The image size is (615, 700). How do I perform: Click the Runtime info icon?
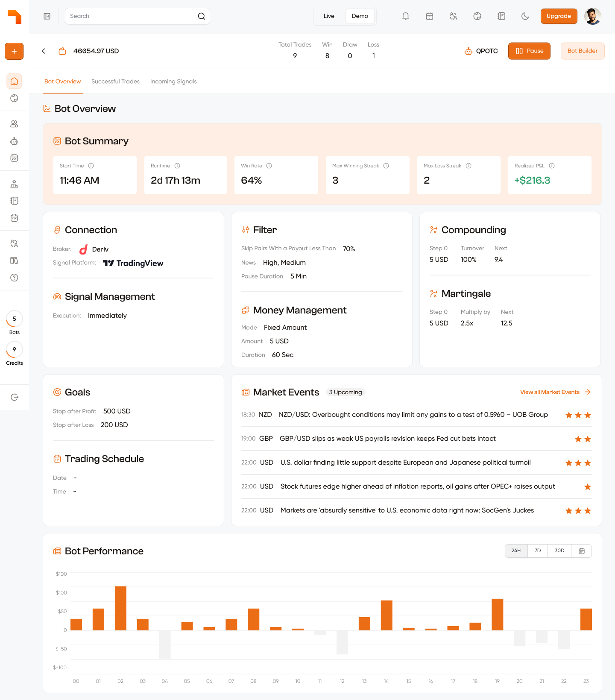point(177,166)
